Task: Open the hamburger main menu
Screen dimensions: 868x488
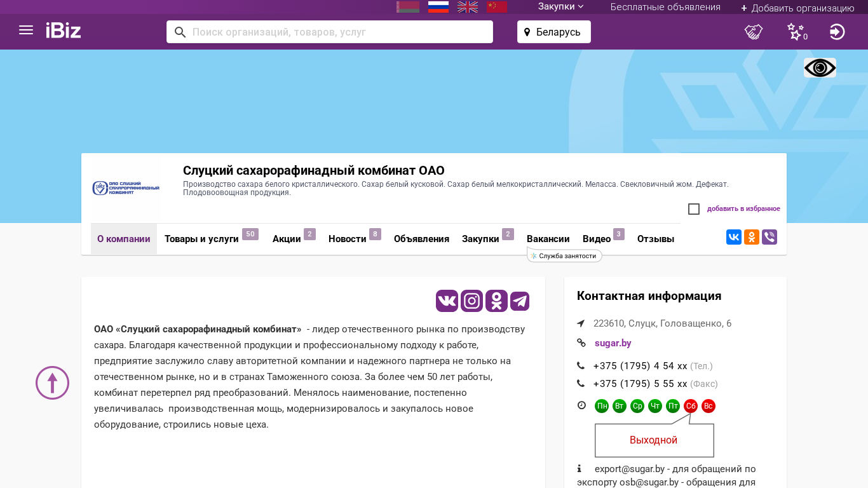Action: point(26,30)
